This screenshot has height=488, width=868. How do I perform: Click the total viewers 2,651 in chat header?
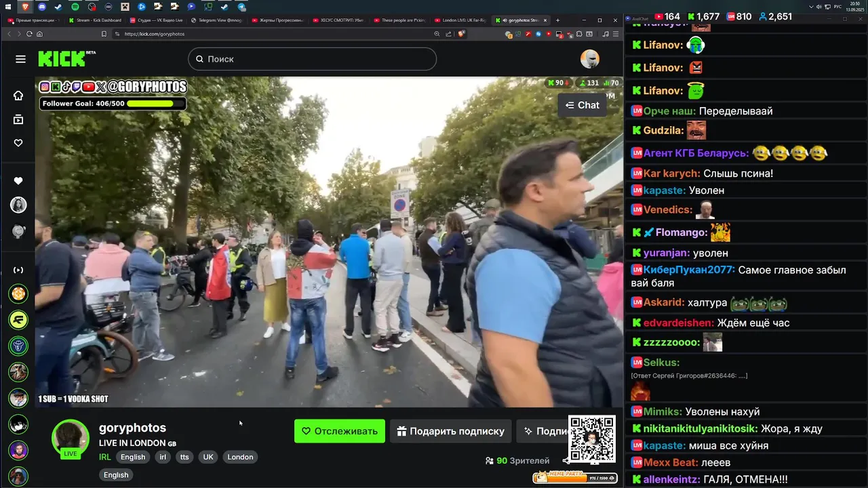coord(775,16)
